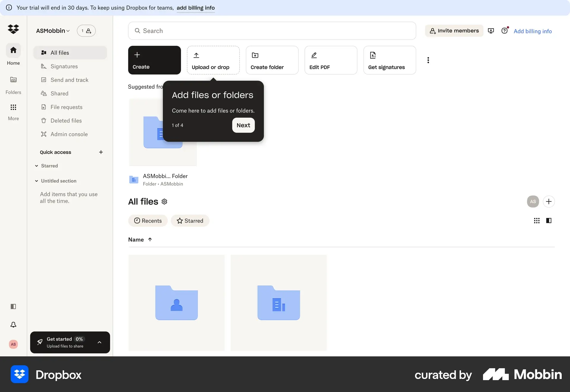The width and height of the screenshot is (570, 392).
Task: Click Next in the onboarding tooltip
Action: pos(243,125)
